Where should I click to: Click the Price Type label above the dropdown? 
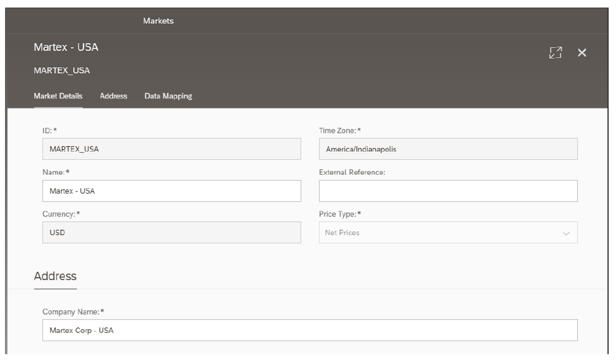coord(339,214)
